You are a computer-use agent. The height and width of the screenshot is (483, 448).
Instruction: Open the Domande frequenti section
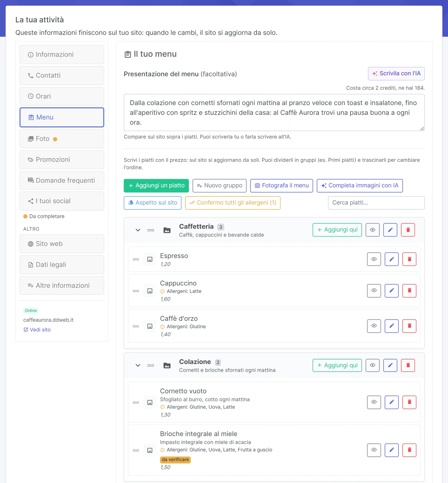click(x=62, y=181)
